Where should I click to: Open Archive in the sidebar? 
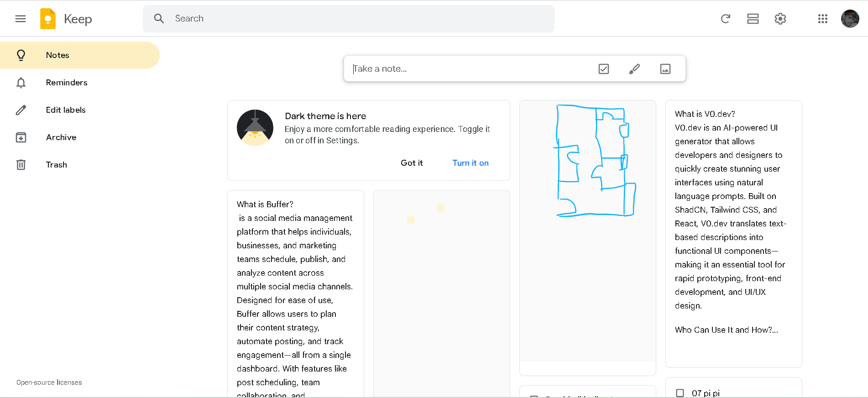coord(80,137)
